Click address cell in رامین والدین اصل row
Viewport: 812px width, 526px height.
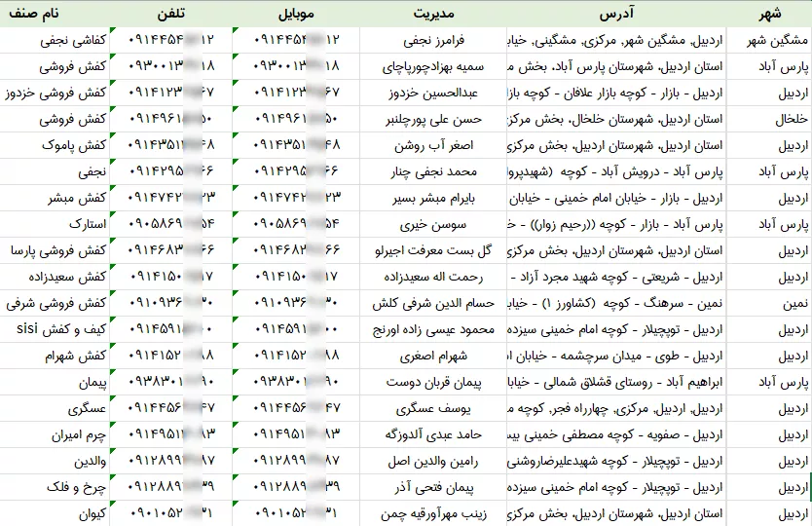(616, 461)
